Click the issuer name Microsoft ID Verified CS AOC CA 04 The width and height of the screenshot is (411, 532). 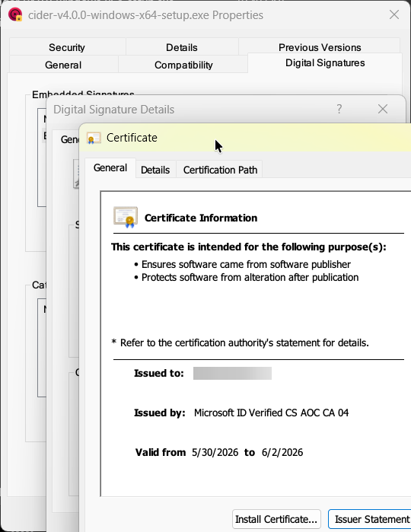click(x=271, y=413)
